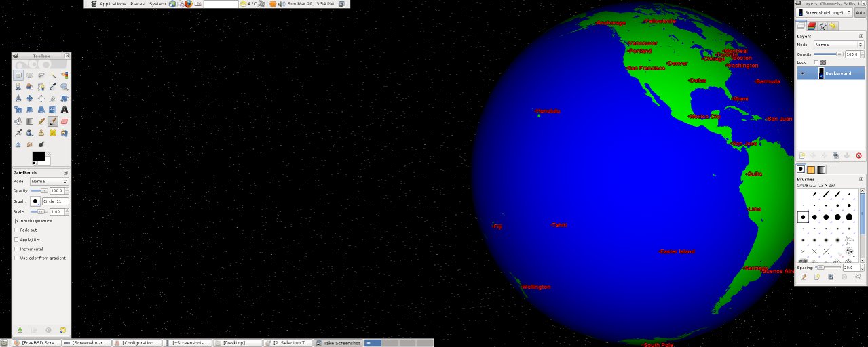868x347 pixels.
Task: Pick the Text tool in Toolbox
Action: 64,109
